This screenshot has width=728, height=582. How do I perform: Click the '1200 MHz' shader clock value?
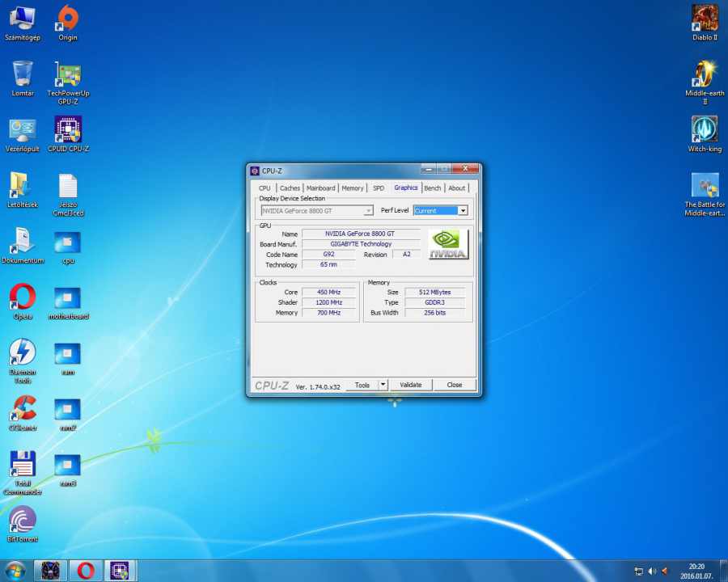coord(328,302)
